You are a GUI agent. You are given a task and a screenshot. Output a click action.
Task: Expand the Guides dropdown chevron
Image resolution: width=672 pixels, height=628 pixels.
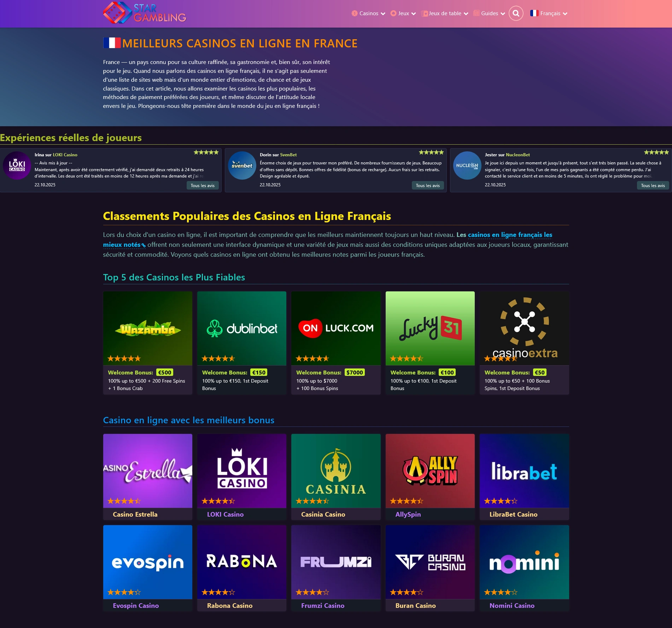coord(503,14)
